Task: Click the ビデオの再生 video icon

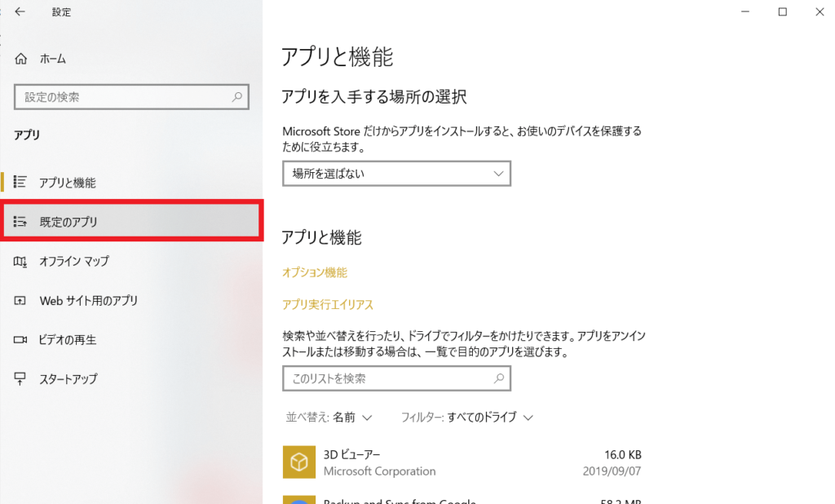Action: (x=21, y=339)
